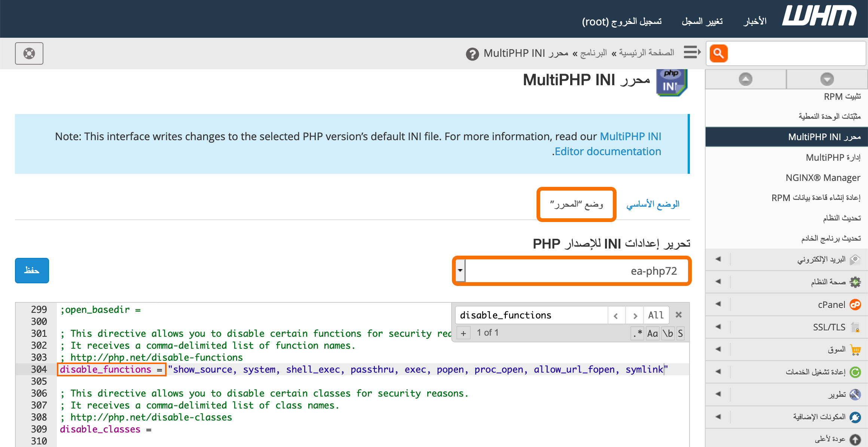
Task: Expand the Plugins sidebar section
Action: point(718,417)
